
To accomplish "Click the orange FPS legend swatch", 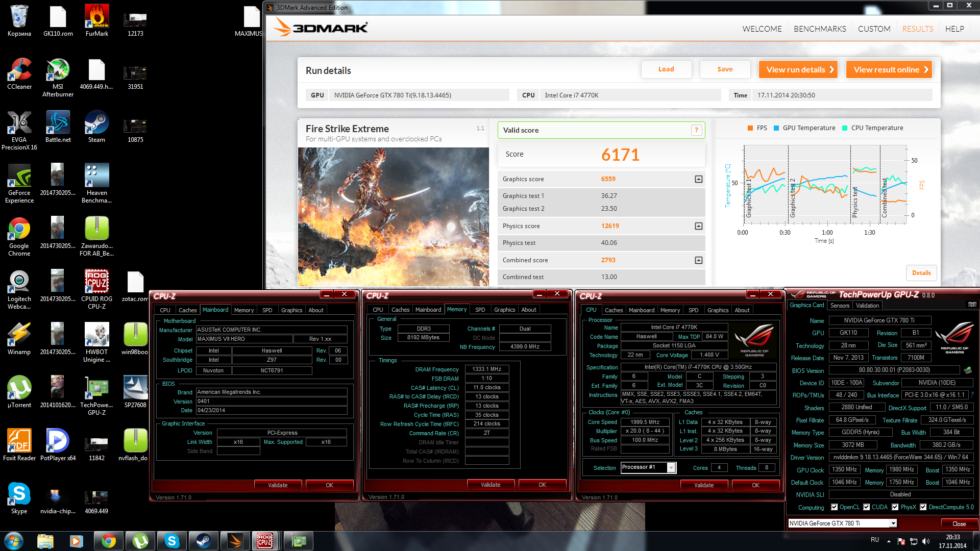I will point(750,128).
